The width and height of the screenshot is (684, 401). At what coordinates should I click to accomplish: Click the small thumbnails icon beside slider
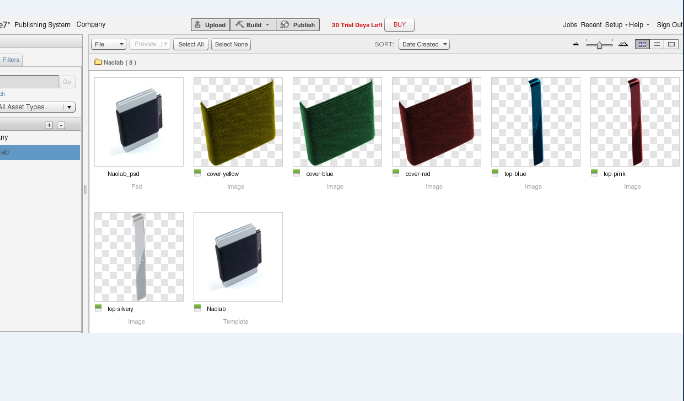576,44
